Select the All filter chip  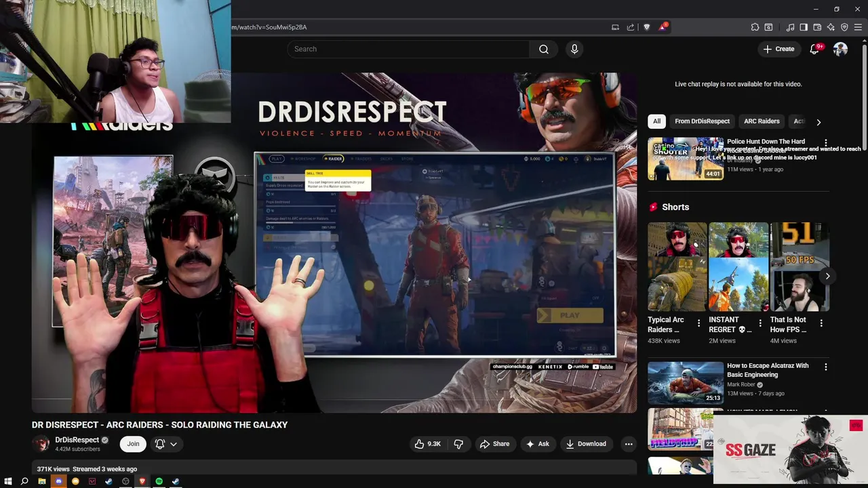pos(656,121)
